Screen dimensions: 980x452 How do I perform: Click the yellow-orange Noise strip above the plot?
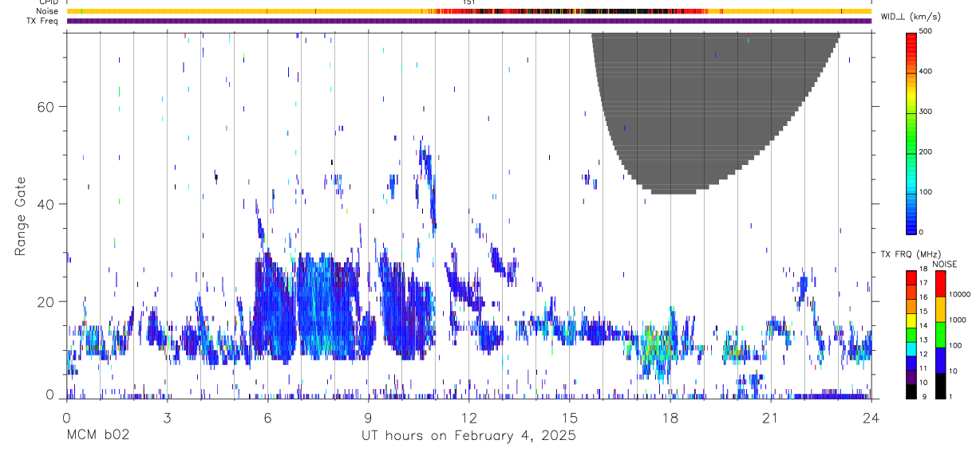[468, 11]
